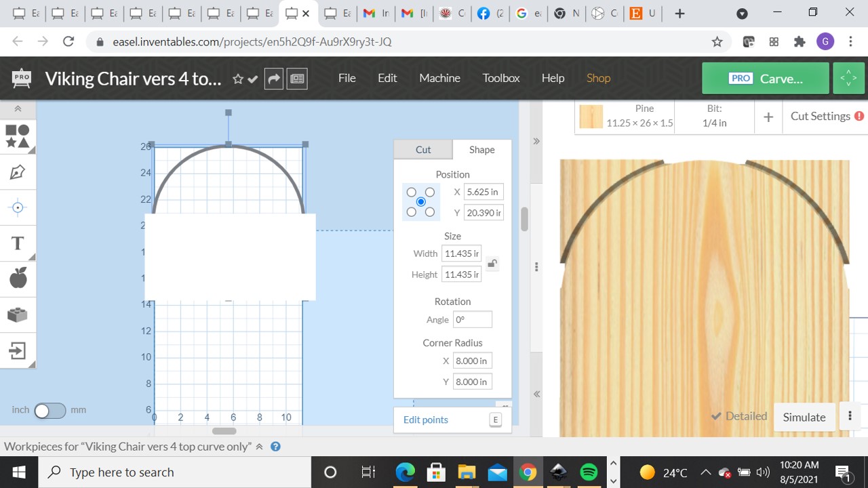Toggle units from inch to mm

point(50,410)
